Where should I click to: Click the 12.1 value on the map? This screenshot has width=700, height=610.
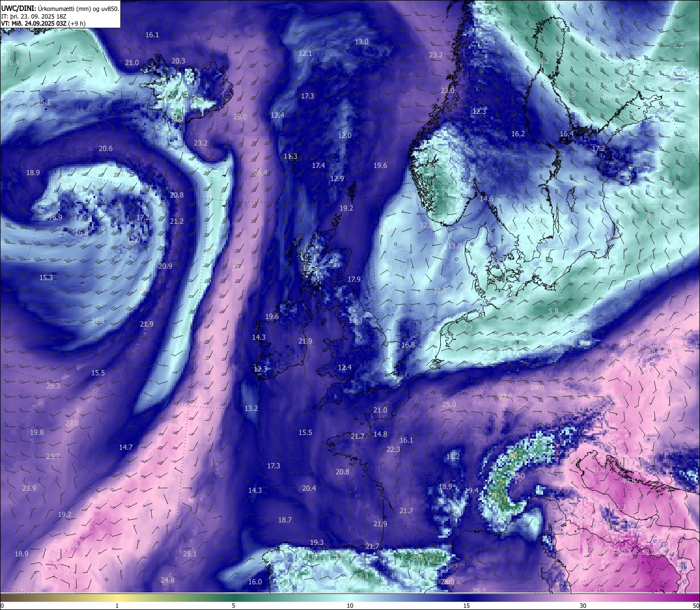tap(305, 53)
